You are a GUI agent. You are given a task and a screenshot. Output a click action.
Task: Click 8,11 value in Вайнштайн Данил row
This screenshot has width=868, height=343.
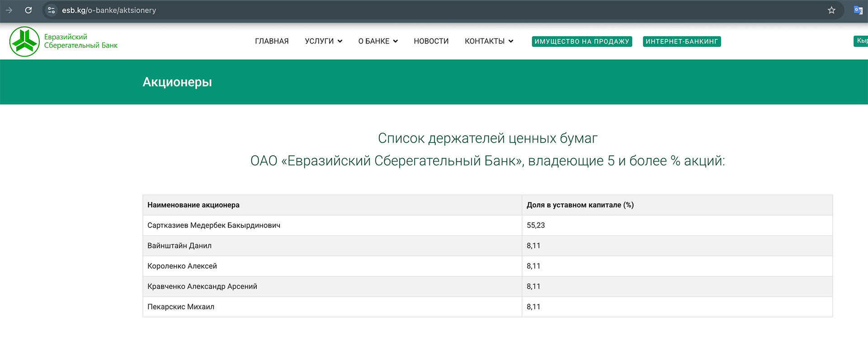click(533, 246)
